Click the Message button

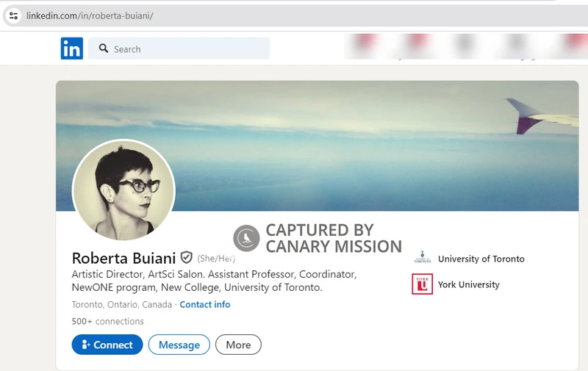(179, 345)
